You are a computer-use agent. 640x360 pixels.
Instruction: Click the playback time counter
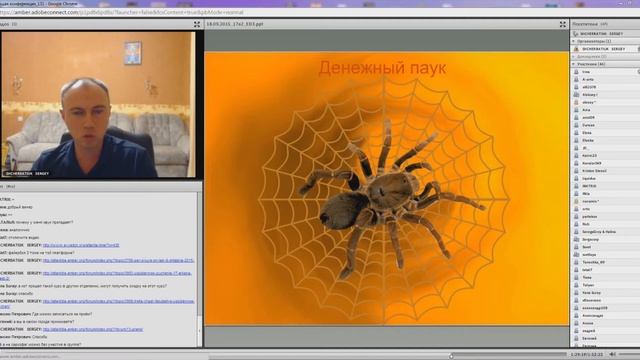587,355
